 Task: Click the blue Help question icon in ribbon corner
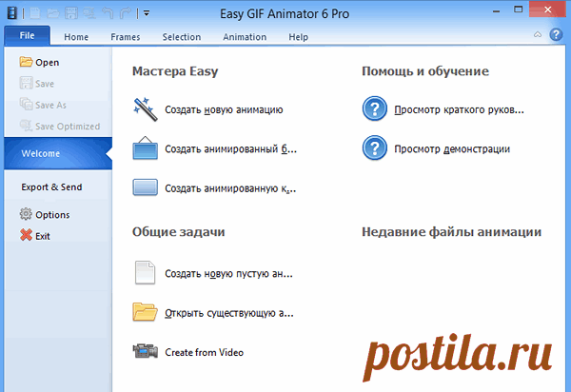556,35
